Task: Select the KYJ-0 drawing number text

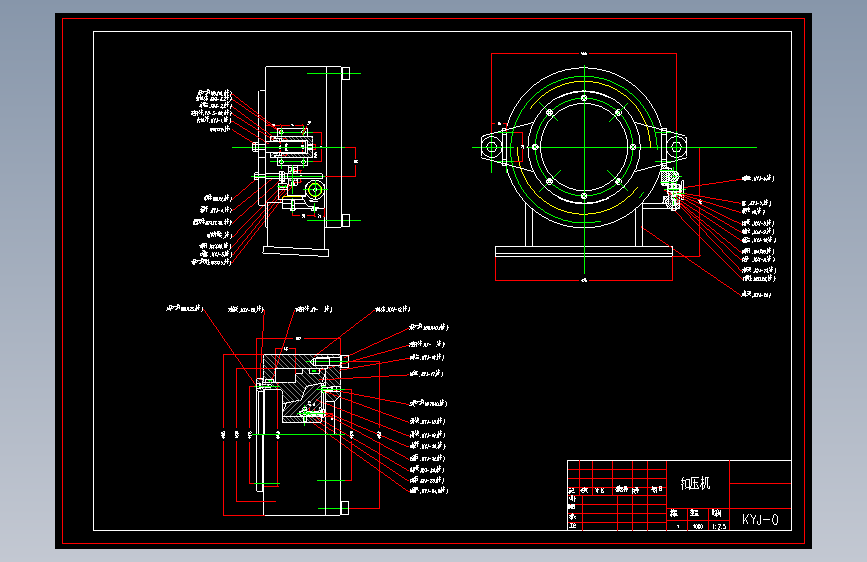Action: pyautogui.click(x=760, y=519)
